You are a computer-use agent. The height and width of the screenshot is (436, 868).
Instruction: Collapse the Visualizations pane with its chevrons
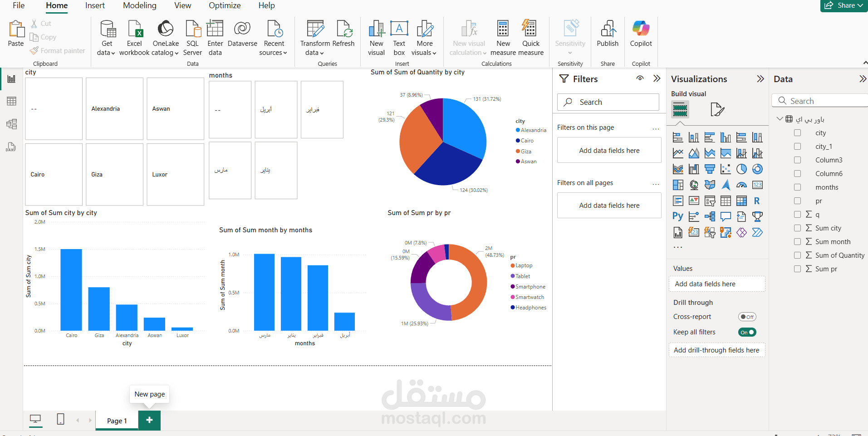(x=760, y=79)
